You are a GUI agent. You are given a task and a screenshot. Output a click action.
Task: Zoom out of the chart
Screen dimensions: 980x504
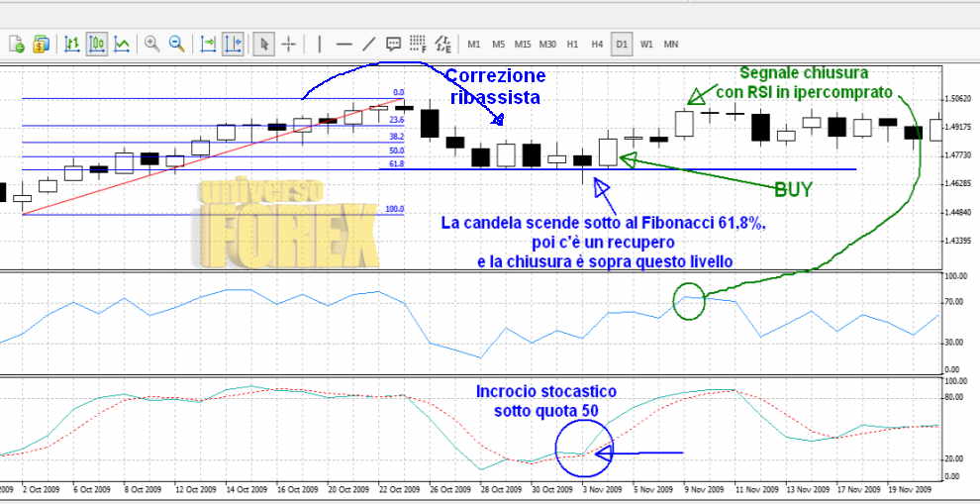click(x=176, y=44)
